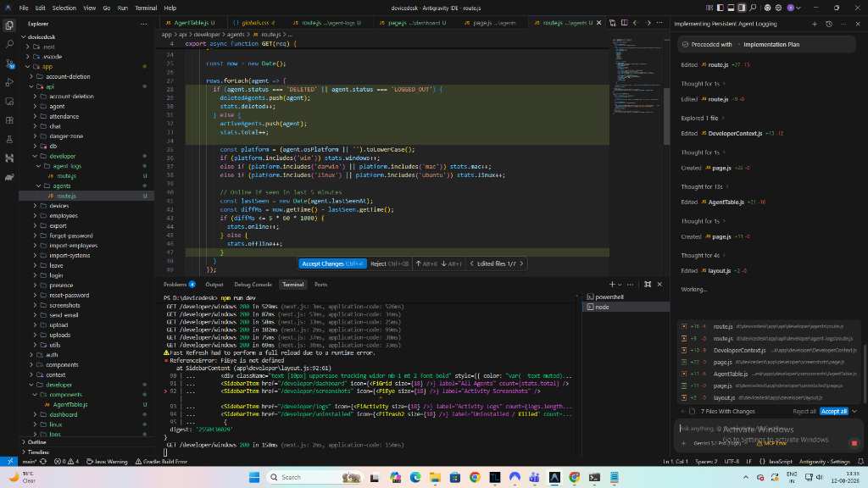Start a new agent conversation with plus icon
This screenshot has height=488, width=868.
pos(815,24)
